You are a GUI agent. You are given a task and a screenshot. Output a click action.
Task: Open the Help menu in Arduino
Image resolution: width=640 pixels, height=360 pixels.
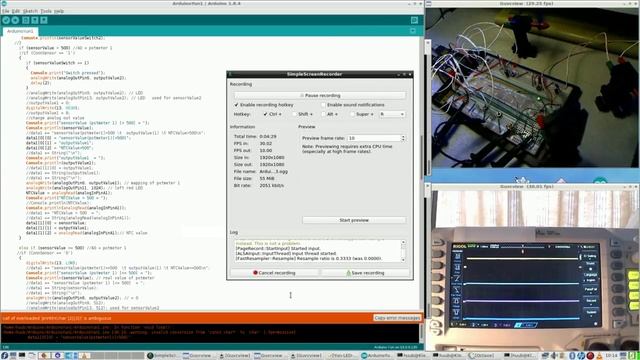59,11
